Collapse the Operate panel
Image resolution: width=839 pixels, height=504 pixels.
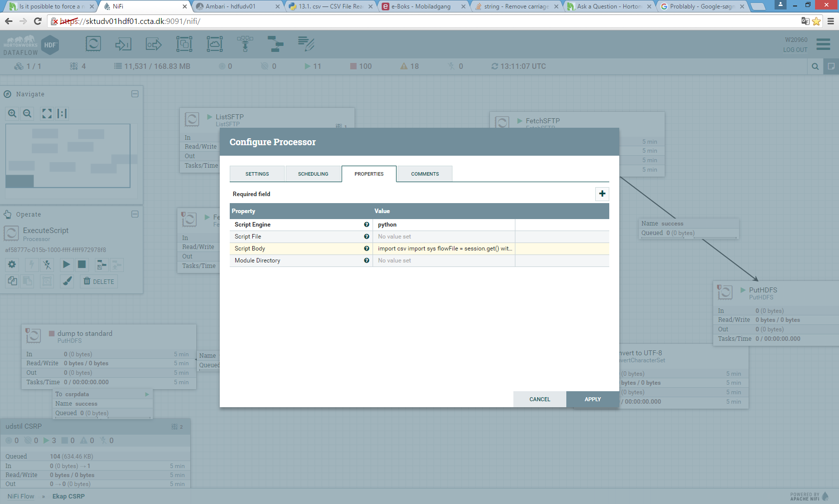[134, 214]
